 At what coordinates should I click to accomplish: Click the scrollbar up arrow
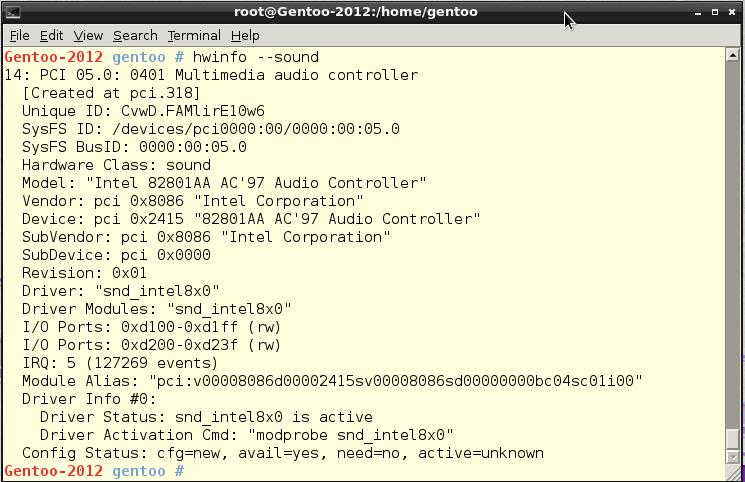coord(733,56)
